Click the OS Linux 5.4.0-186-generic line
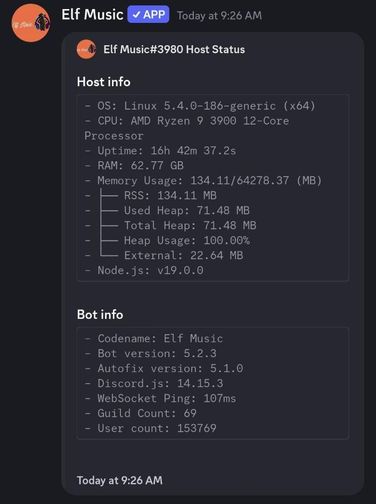Viewport: 376px width, 504px height. tap(200, 106)
